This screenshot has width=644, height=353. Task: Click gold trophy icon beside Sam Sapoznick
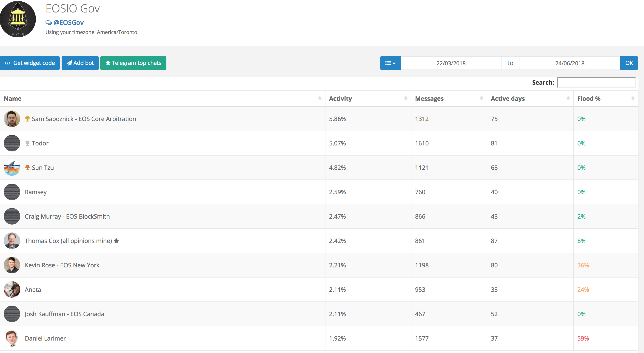point(28,119)
